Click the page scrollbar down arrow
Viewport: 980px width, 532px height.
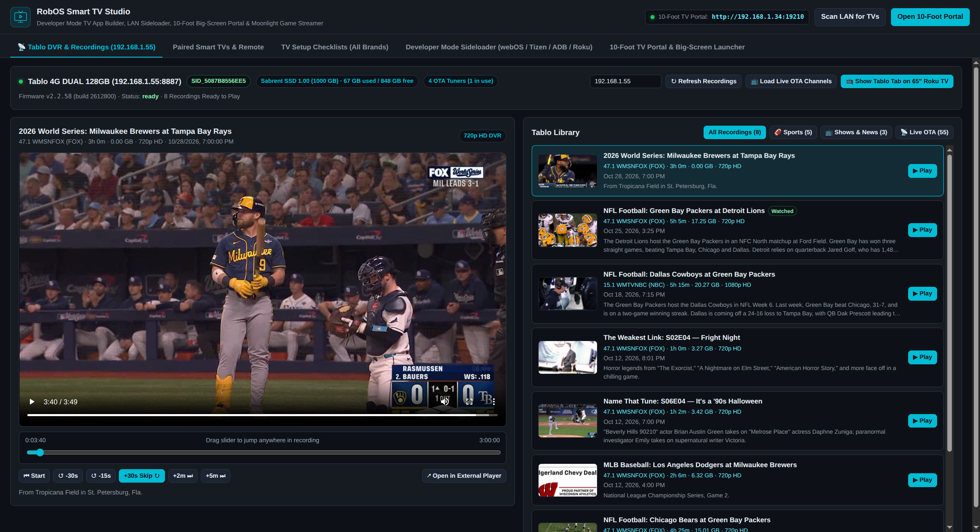tap(976, 528)
